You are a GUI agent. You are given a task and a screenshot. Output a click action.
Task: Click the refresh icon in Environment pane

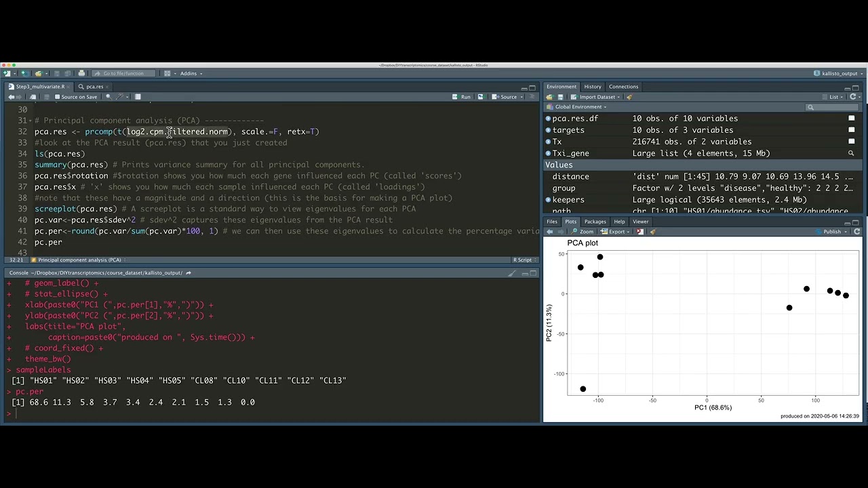point(853,97)
